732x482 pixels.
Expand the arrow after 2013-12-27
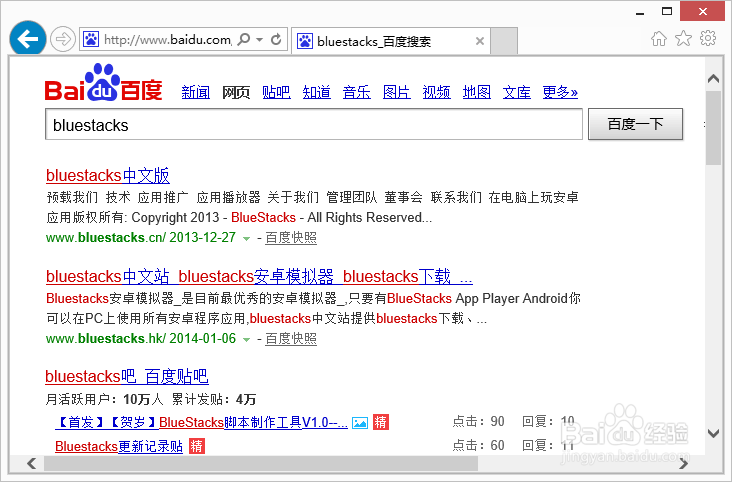click(246, 239)
